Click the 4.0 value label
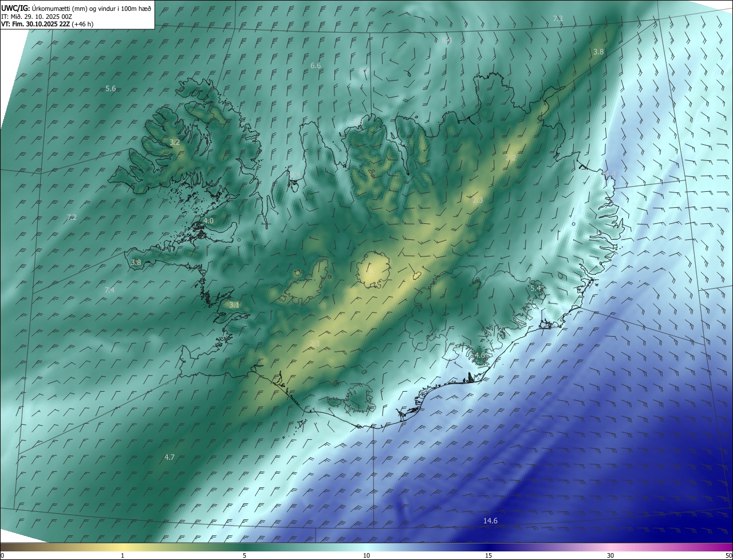733x560 pixels. pyautogui.click(x=208, y=220)
